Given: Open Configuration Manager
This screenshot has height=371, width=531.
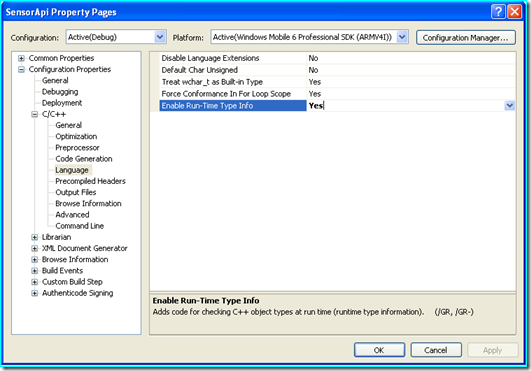Looking at the screenshot, I should 466,38.
